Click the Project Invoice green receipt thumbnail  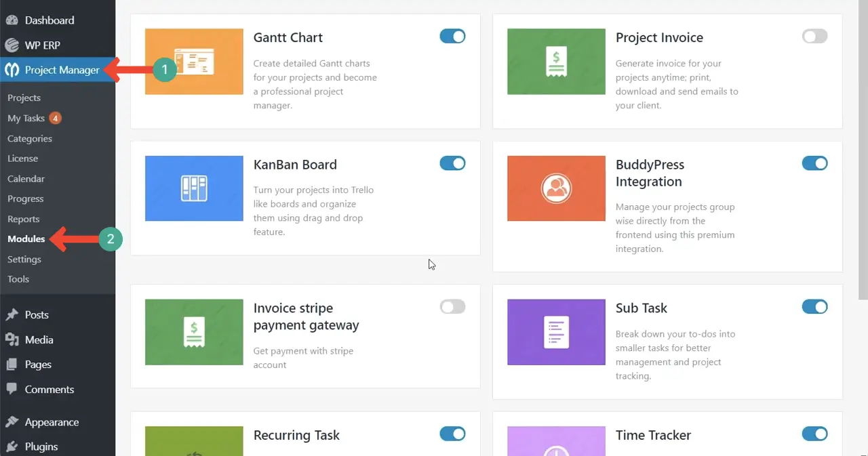556,61
